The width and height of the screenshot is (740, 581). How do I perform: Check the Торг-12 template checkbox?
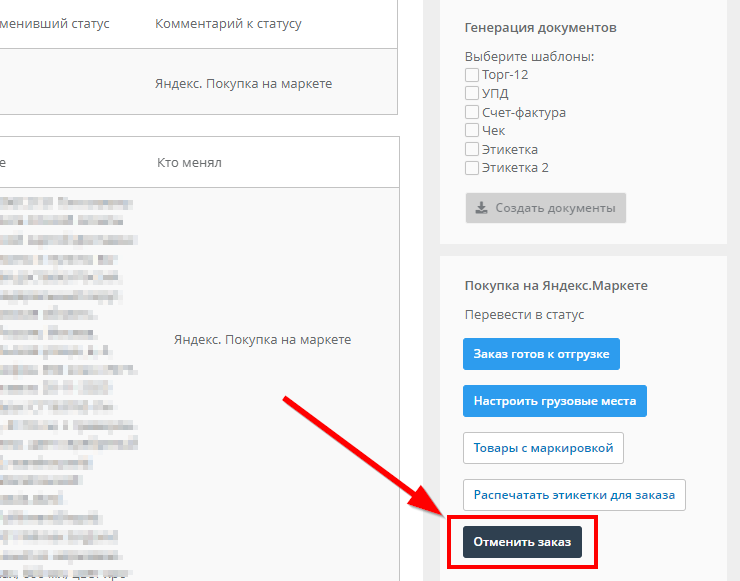(472, 75)
